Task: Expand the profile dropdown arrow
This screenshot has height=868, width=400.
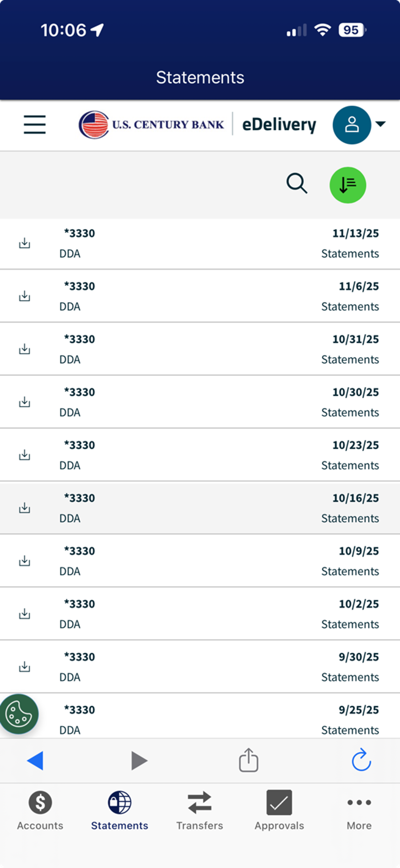Action: 381,124
